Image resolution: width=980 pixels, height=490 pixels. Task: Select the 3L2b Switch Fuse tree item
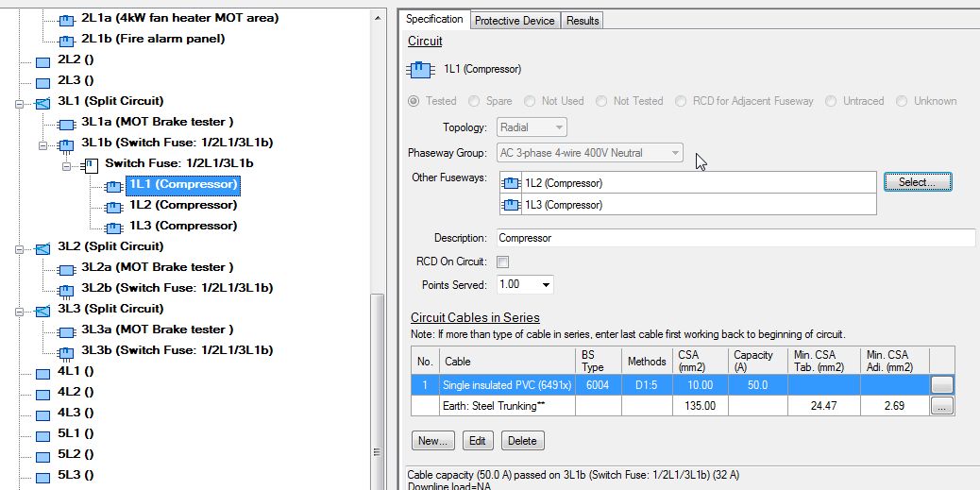[177, 288]
